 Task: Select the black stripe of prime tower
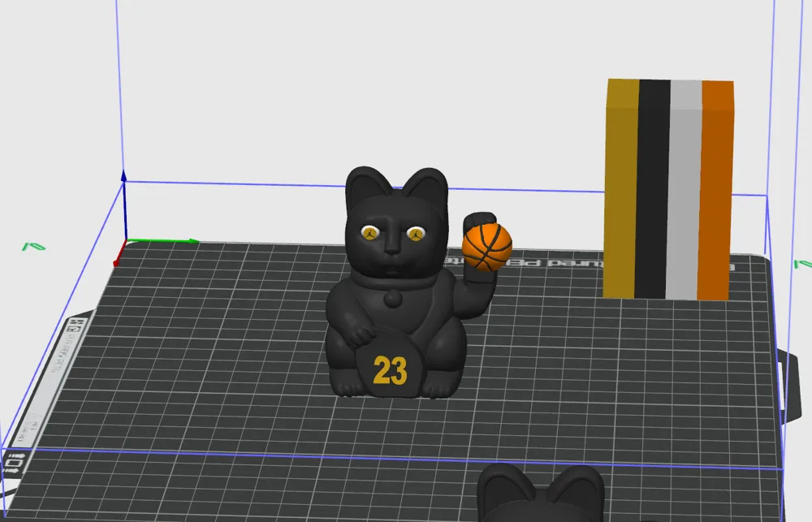(653, 189)
